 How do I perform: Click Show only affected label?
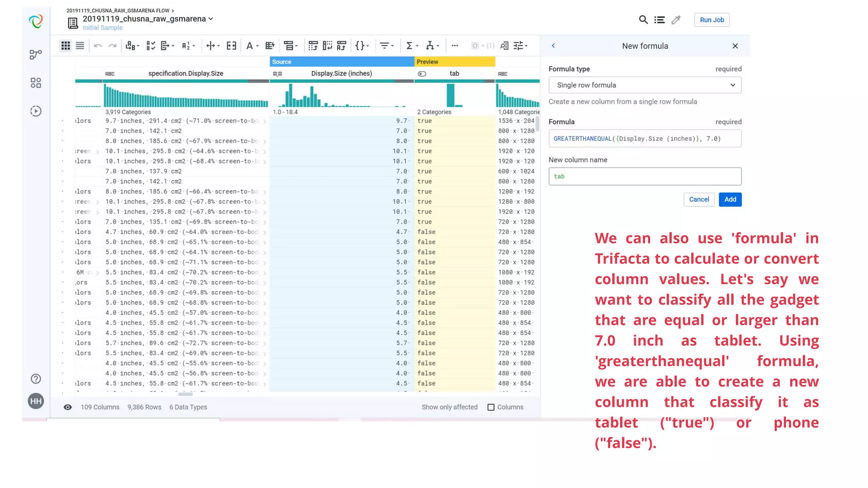(449, 407)
